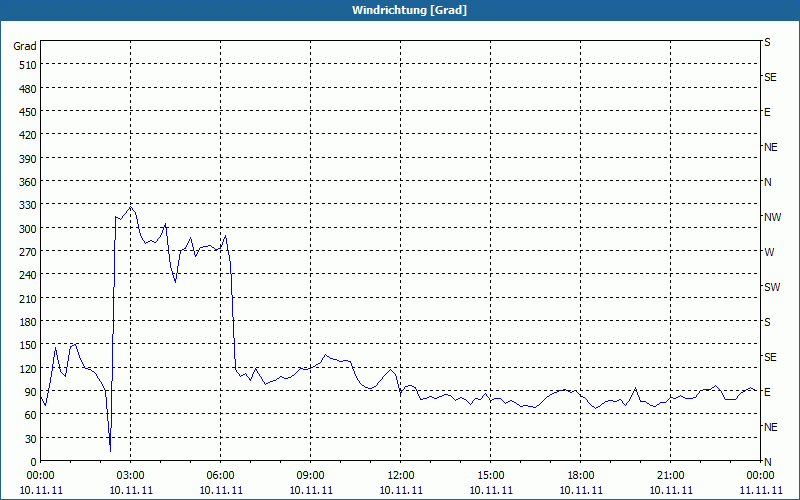Click the blue line's lowest dip before 03:00

point(110,450)
